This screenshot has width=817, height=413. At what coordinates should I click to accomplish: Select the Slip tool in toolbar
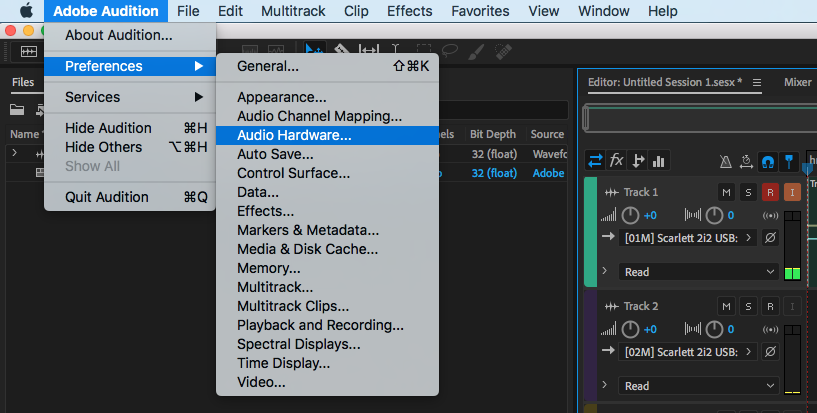pyautogui.click(x=369, y=51)
